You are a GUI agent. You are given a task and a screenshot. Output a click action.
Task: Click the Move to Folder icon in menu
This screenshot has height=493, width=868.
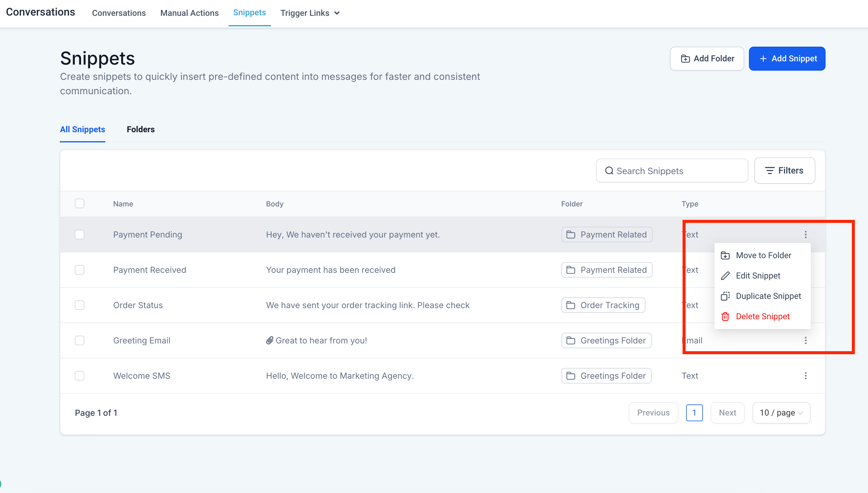coord(725,255)
